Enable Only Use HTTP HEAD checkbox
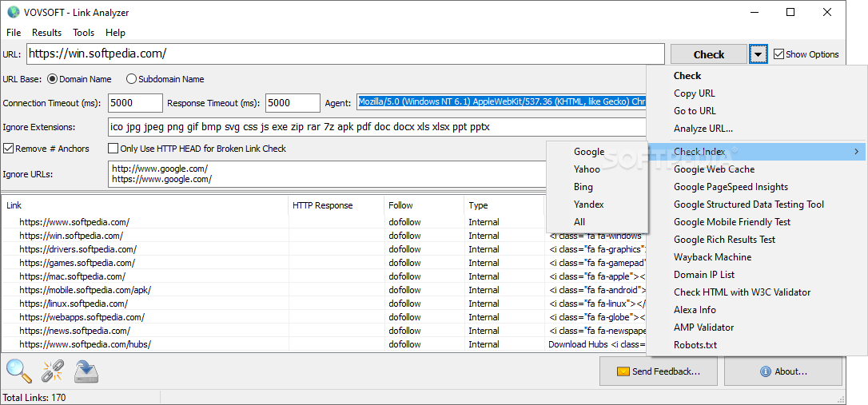 113,149
